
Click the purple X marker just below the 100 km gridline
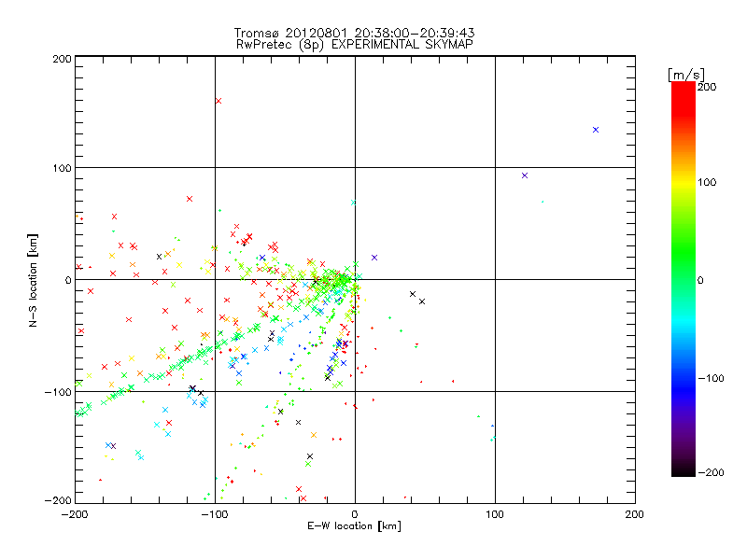point(525,175)
